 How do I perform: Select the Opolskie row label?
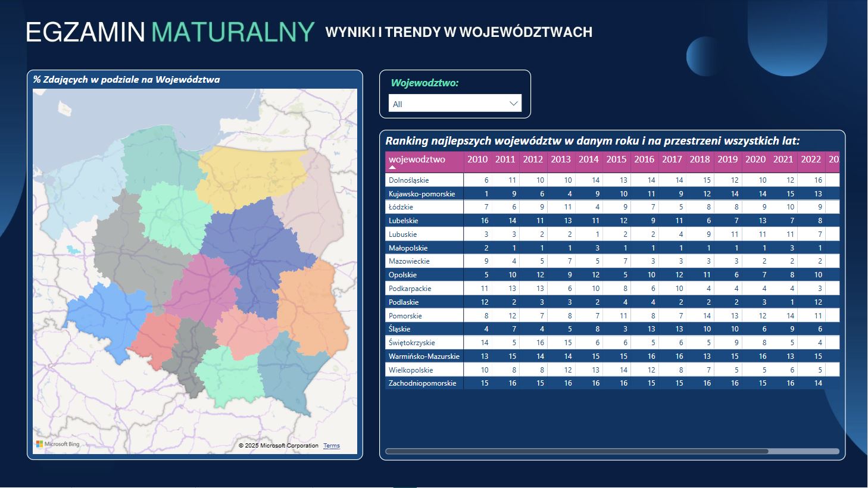click(x=402, y=275)
